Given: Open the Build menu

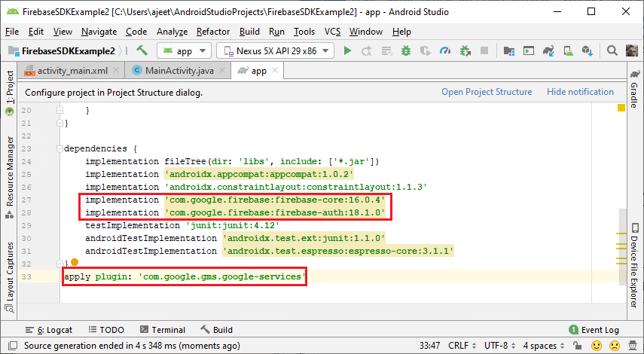Looking at the screenshot, I should click(249, 32).
